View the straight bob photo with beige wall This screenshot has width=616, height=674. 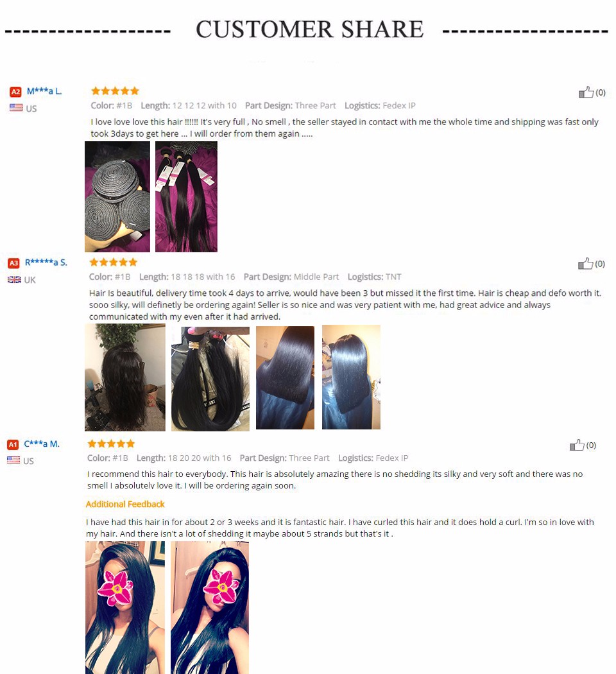(351, 377)
